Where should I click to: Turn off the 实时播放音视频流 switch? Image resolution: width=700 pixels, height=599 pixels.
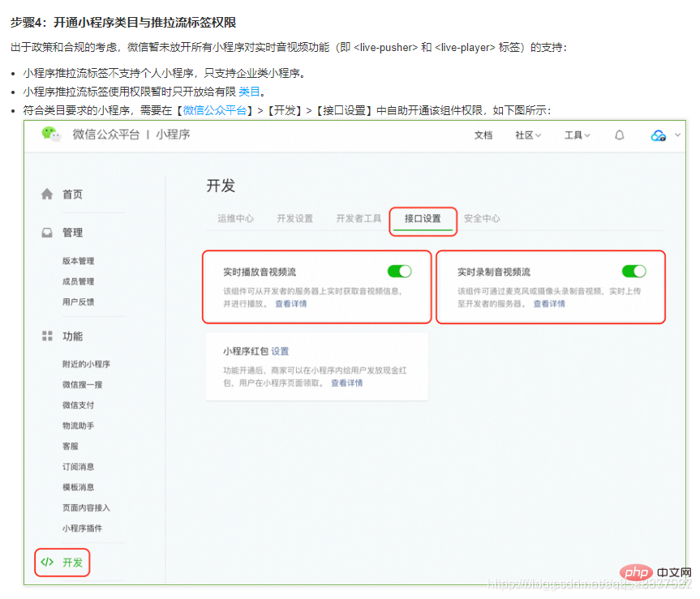pos(400,272)
